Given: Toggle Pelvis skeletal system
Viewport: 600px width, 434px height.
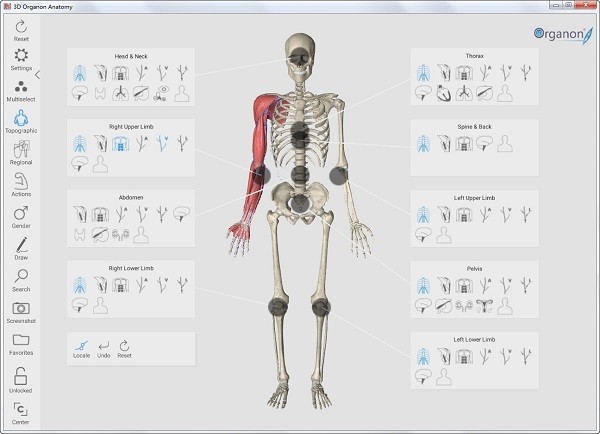Looking at the screenshot, I should [x=423, y=286].
